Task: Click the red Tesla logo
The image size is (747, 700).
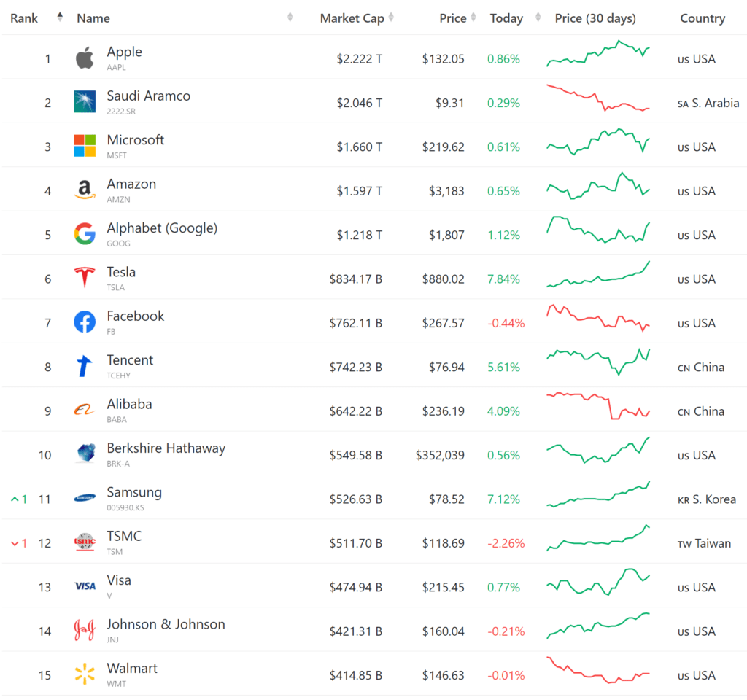Action: pyautogui.click(x=85, y=278)
